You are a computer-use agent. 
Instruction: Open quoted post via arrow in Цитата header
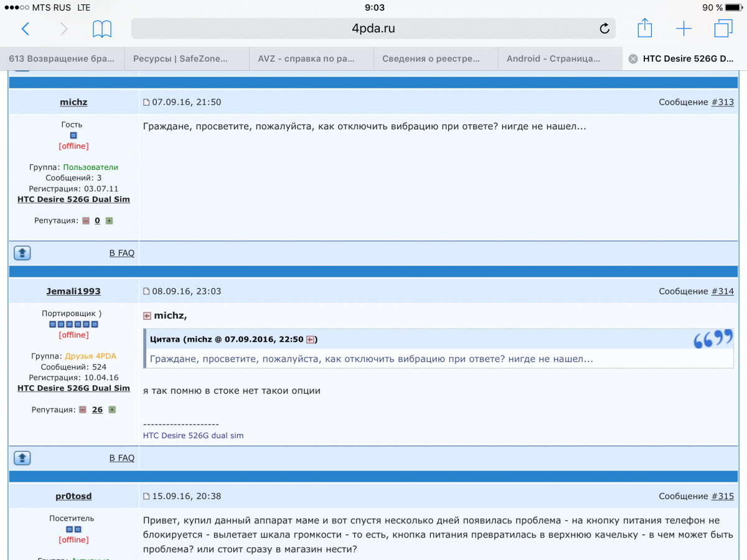tap(311, 340)
